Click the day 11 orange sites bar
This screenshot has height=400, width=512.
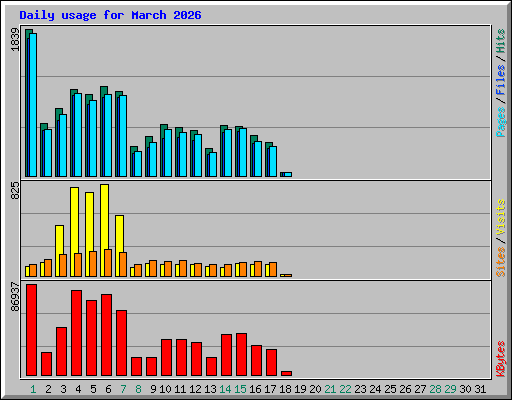[x=183, y=268]
